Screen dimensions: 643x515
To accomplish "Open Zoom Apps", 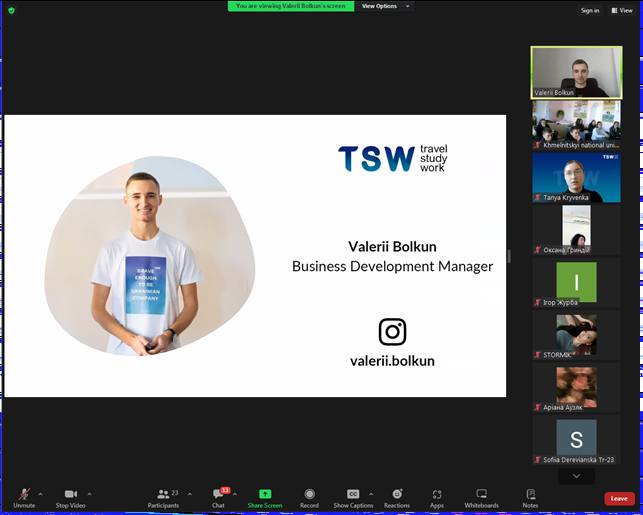I will click(x=437, y=497).
